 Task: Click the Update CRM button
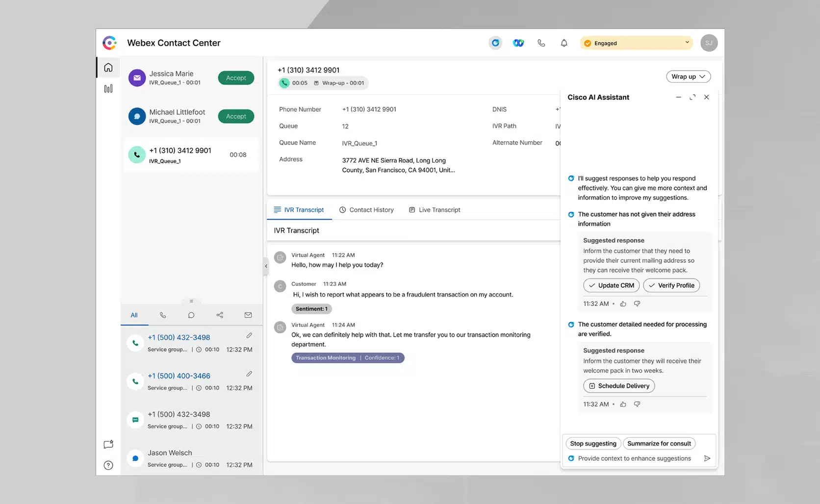point(611,285)
